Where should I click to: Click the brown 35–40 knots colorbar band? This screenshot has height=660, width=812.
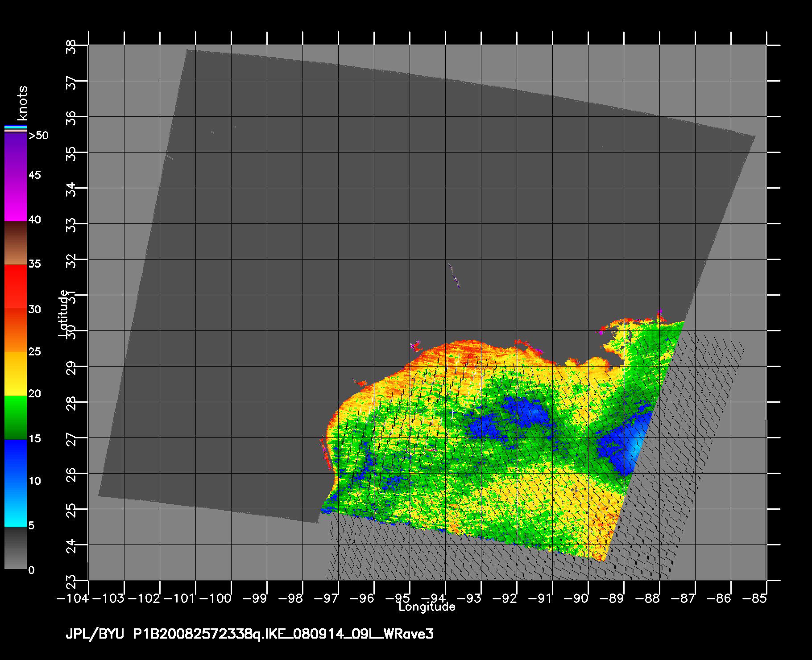point(16,243)
